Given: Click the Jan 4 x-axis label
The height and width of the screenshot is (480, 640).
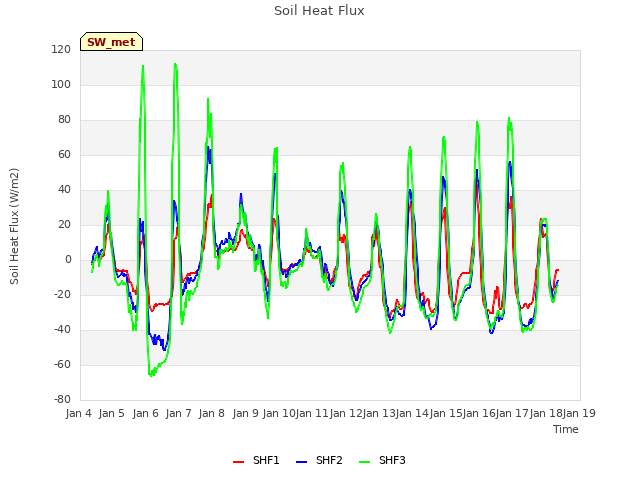Looking at the screenshot, I should (78, 413).
